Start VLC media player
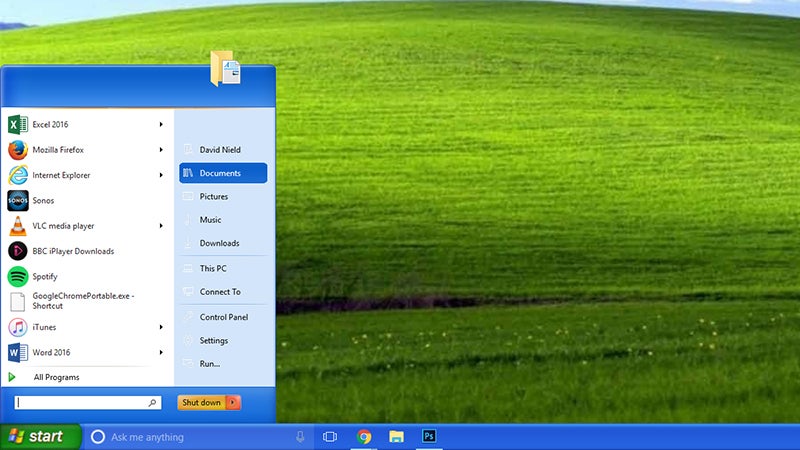Viewport: 800px width, 450px height. pos(62,226)
